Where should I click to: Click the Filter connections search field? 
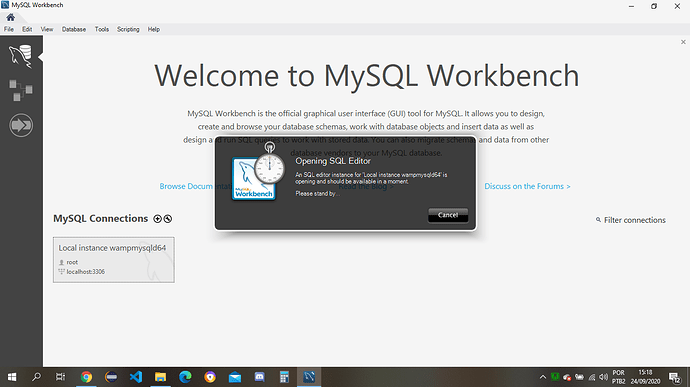tap(631, 220)
